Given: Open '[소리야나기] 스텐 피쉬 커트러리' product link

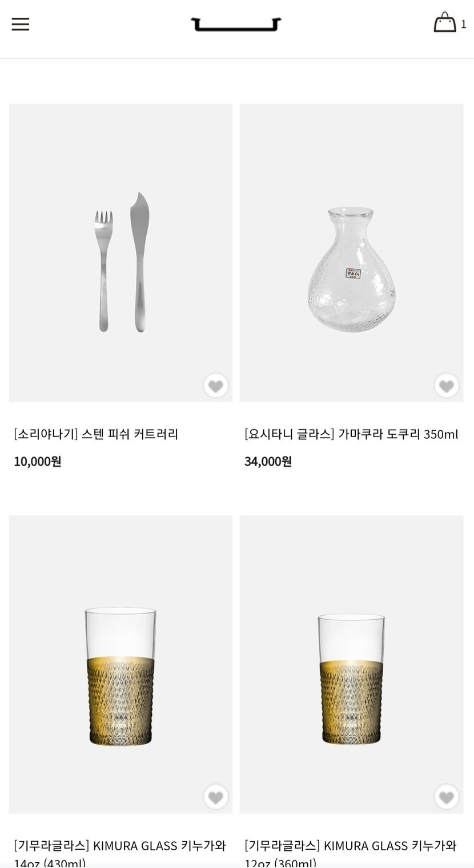Looking at the screenshot, I should pos(96,434).
